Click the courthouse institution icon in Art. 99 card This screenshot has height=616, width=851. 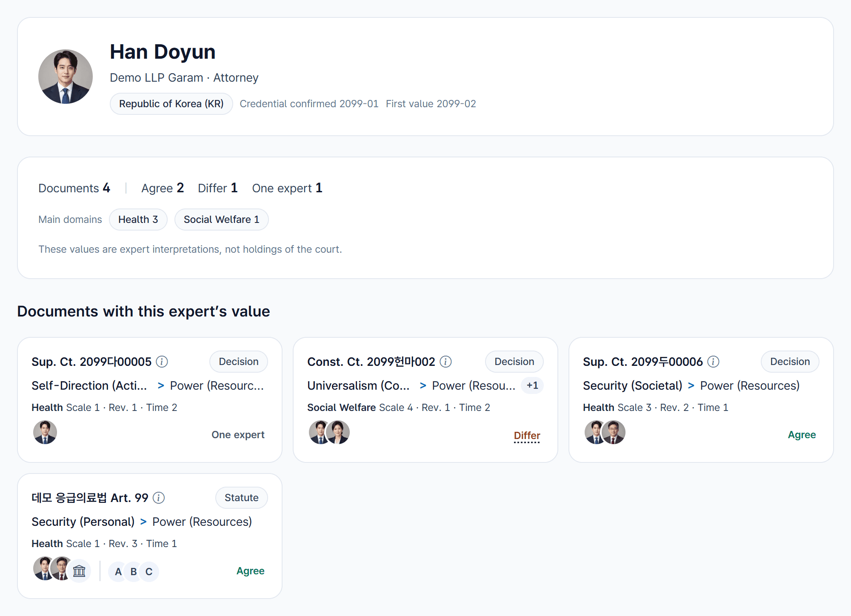[x=79, y=571]
